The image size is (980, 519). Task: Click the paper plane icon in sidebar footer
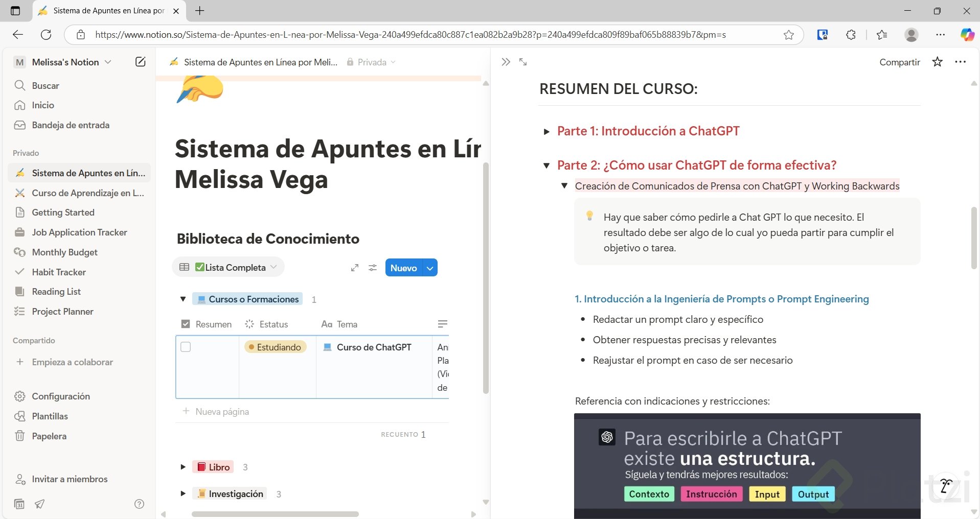point(39,504)
